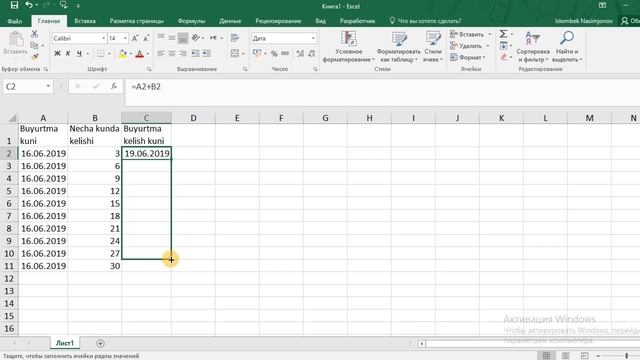Copy selection using the clipboard copy icon
The width and height of the screenshot is (640, 360).
tap(35, 45)
